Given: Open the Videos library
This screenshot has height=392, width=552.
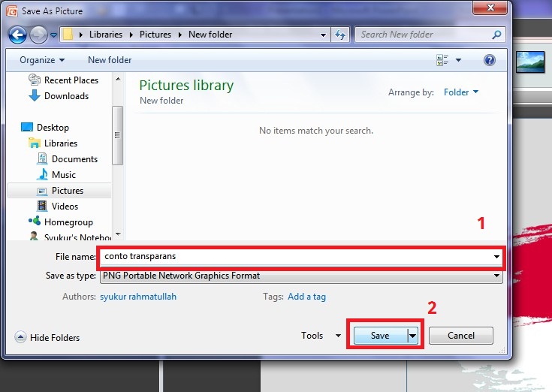Looking at the screenshot, I should point(65,207).
